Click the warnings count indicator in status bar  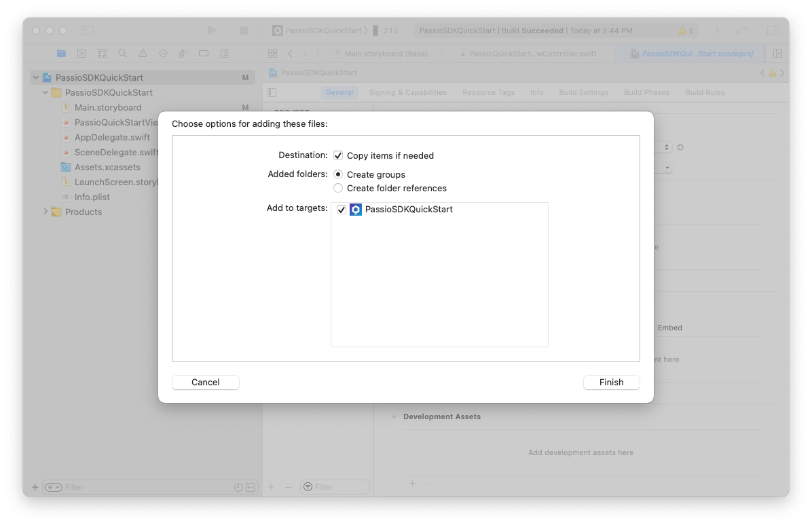click(x=686, y=31)
